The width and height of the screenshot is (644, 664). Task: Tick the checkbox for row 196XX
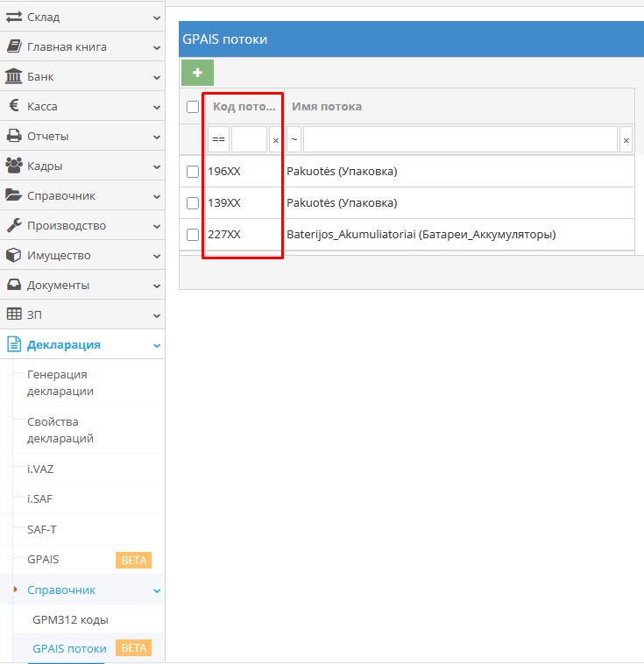pos(193,172)
